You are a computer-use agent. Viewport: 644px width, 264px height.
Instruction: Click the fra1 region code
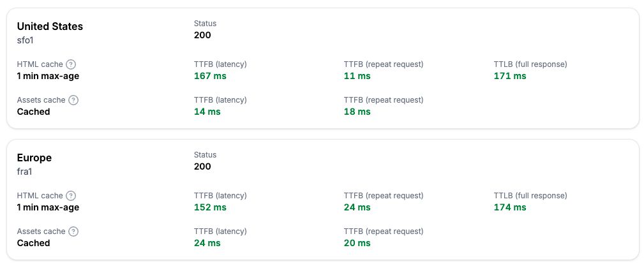coord(24,172)
